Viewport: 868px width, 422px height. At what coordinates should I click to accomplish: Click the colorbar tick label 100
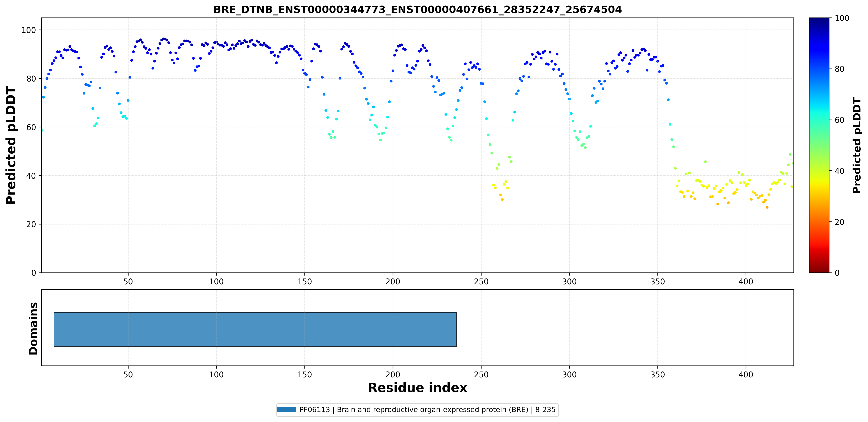point(842,18)
